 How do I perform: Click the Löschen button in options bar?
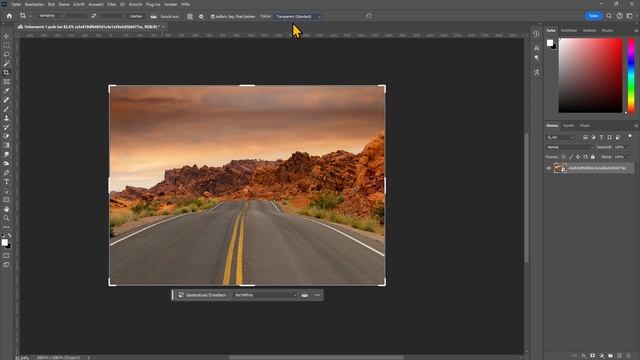136,16
